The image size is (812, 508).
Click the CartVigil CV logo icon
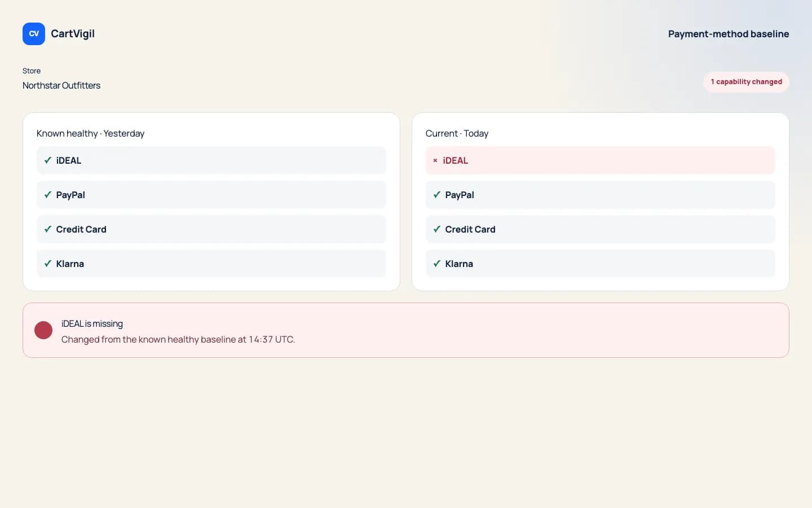[x=34, y=34]
